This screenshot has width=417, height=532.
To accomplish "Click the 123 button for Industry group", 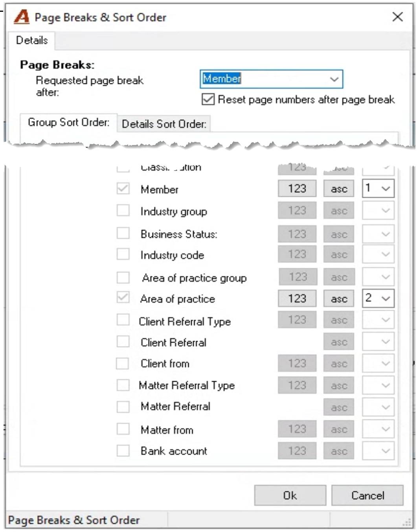I will pyautogui.click(x=297, y=211).
